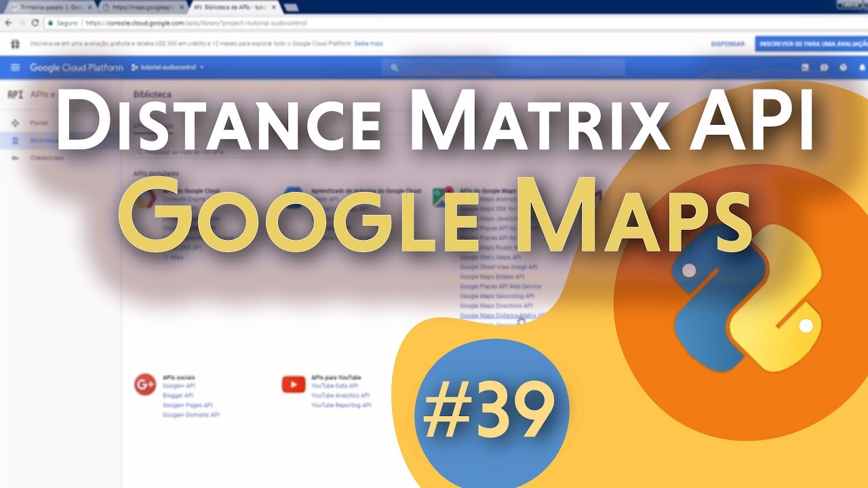
Task: Expand the tutorial-sudocontrol project selector
Action: point(167,68)
